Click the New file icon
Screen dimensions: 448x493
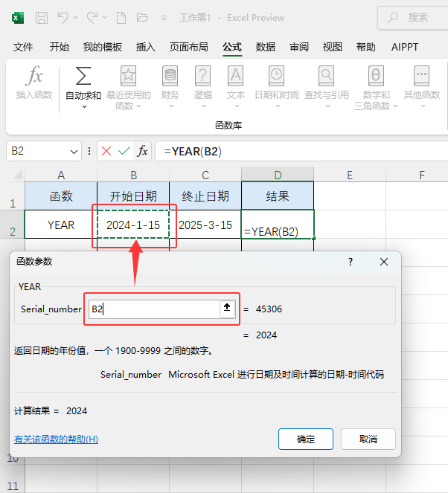pos(121,18)
